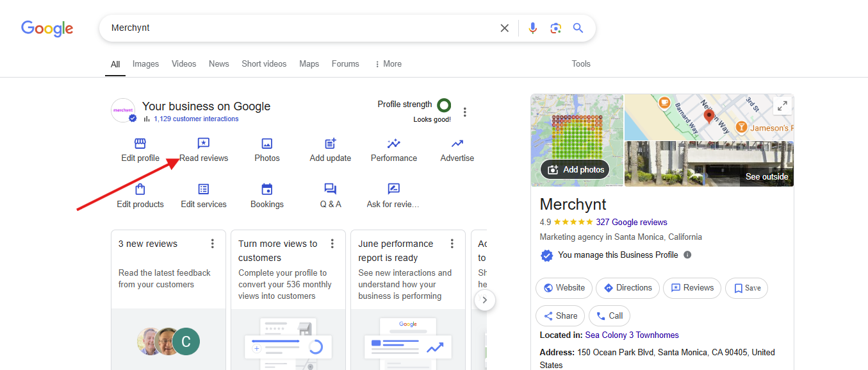Open the Turn more views to customers card
This screenshot has height=370, width=868.
288,300
